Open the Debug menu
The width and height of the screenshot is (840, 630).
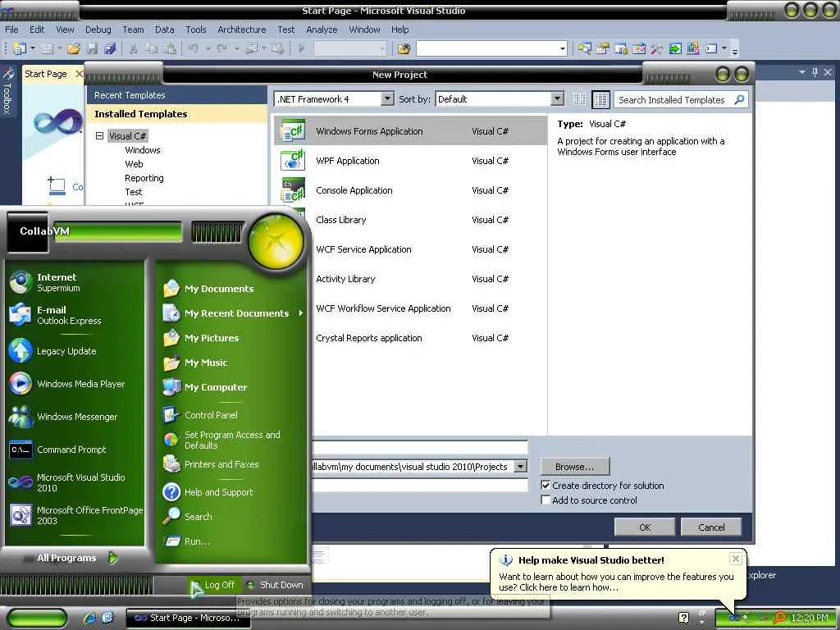point(98,30)
